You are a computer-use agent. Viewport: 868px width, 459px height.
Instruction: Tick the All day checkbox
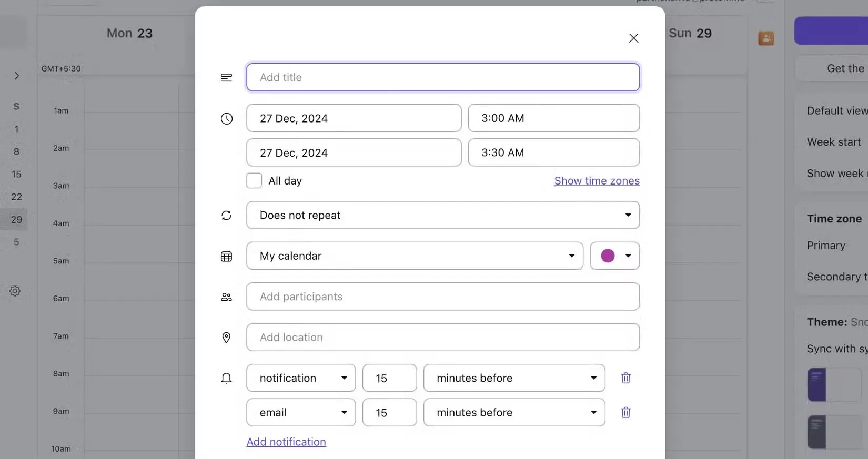tap(254, 181)
